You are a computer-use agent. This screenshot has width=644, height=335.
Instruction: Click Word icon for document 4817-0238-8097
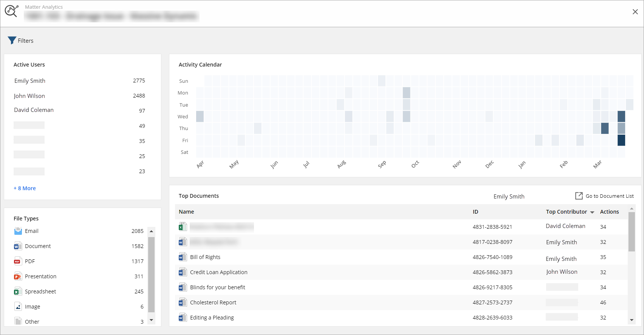tap(183, 242)
